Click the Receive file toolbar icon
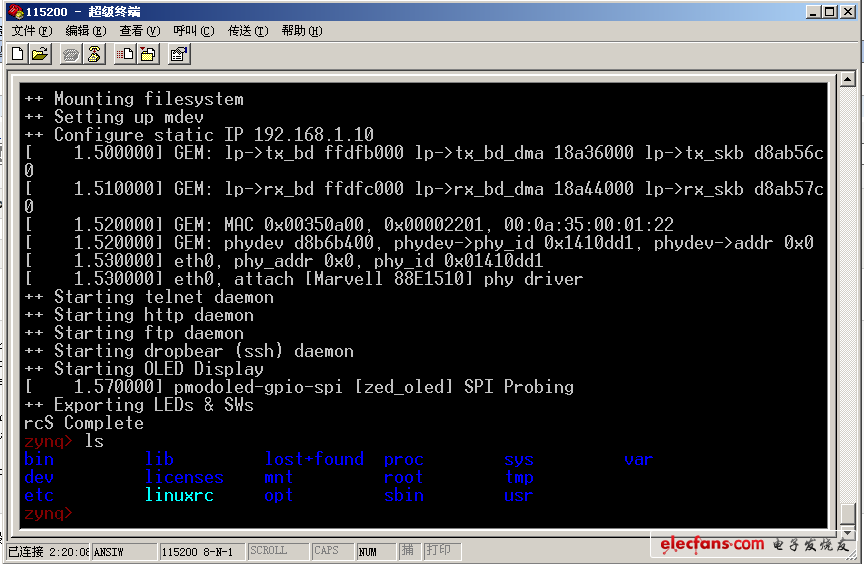Image resolution: width=864 pixels, height=564 pixels. pos(147,54)
